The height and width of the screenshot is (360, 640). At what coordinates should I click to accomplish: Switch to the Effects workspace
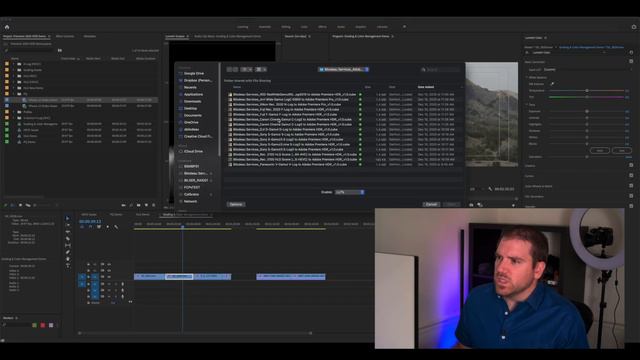coord(322,27)
